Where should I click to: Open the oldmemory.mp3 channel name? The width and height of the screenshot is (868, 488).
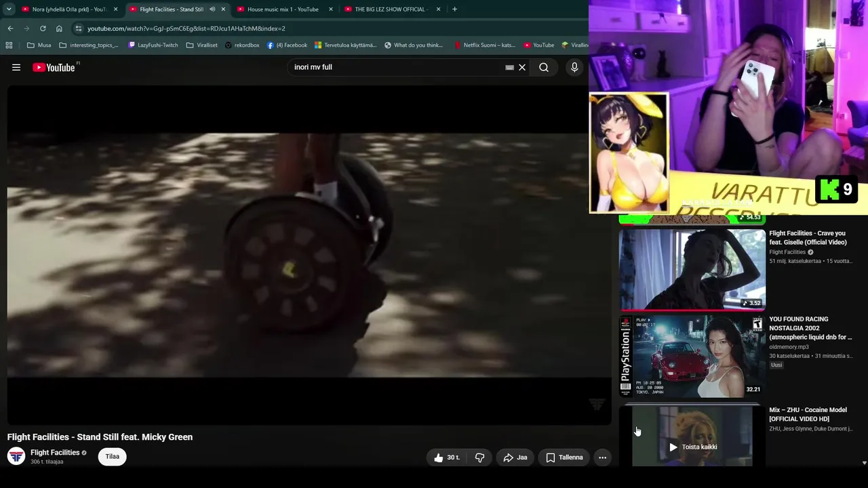(789, 347)
